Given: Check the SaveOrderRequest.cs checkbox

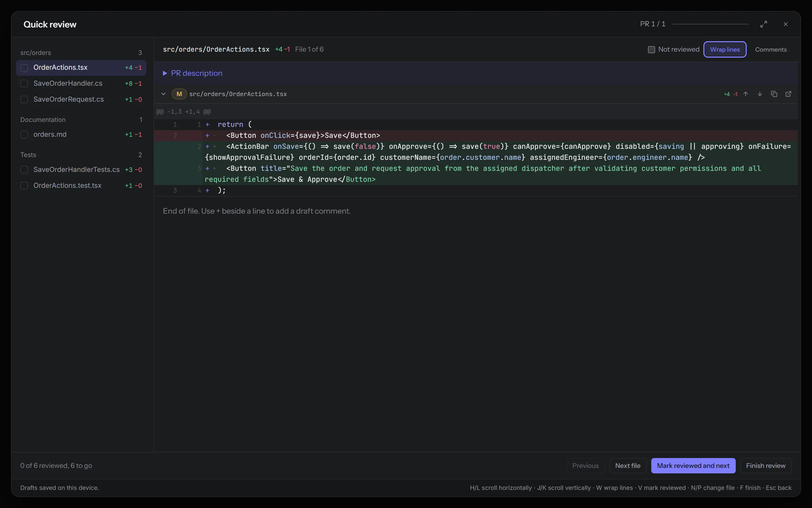Looking at the screenshot, I should pyautogui.click(x=24, y=99).
